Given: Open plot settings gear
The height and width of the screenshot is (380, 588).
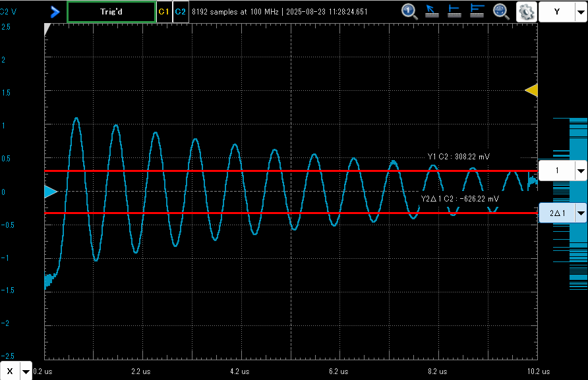Looking at the screenshot, I should tap(527, 12).
